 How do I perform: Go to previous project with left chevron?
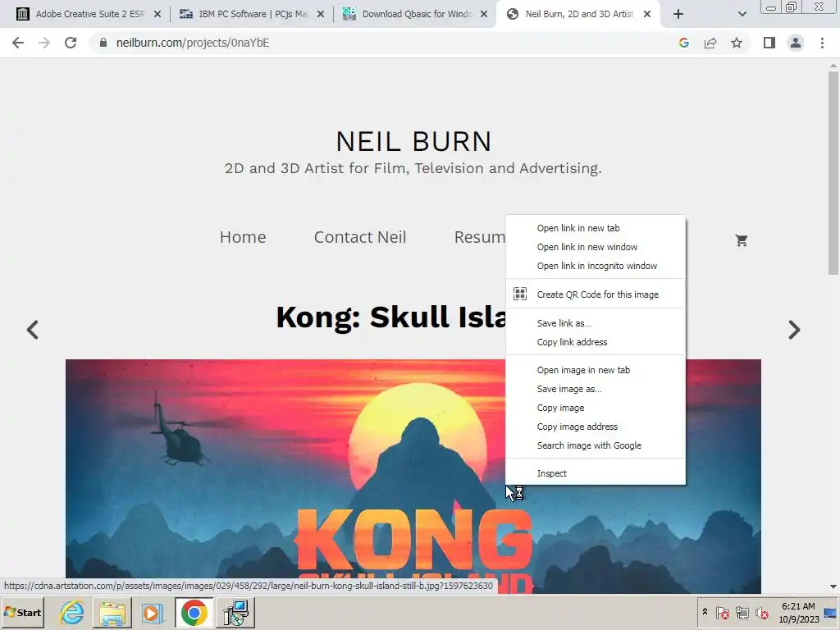[33, 330]
